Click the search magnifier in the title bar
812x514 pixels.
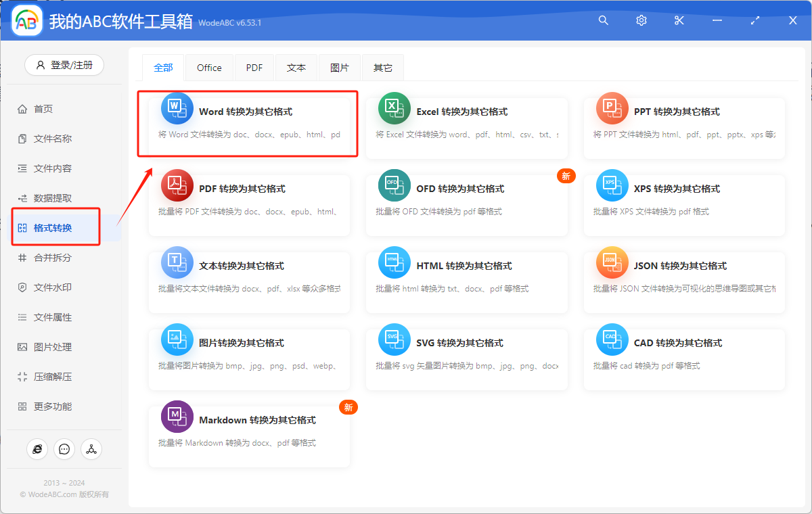pyautogui.click(x=603, y=20)
